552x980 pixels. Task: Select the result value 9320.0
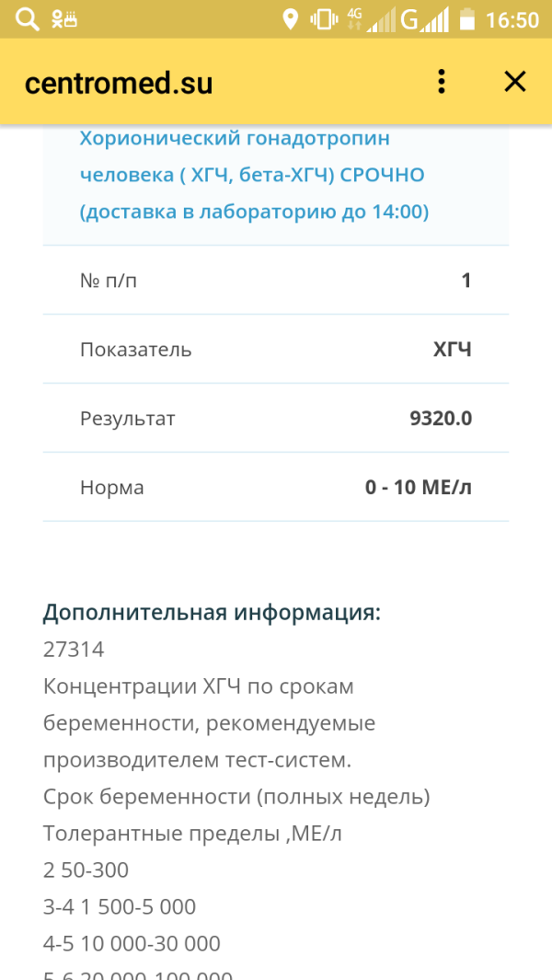pos(441,419)
